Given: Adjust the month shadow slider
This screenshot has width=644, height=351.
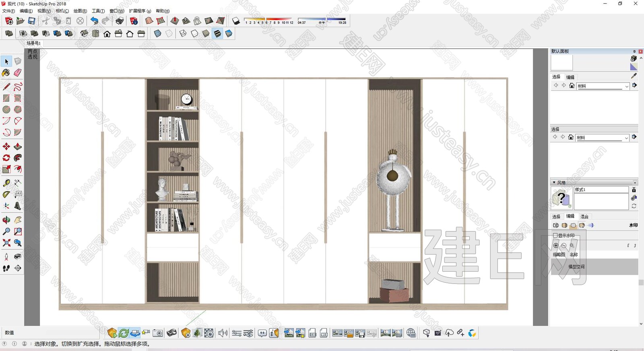Looking at the screenshot, I should pos(268,19).
